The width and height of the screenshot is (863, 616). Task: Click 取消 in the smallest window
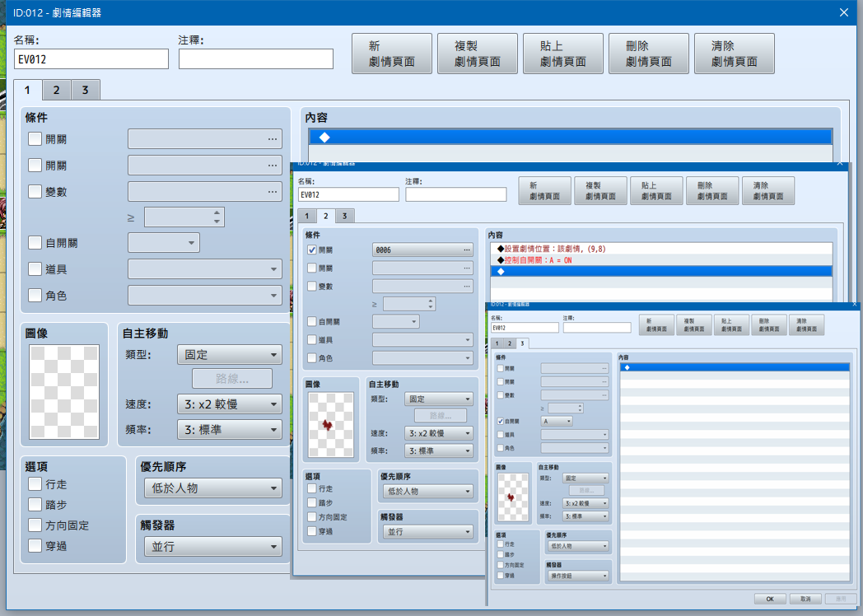(x=805, y=599)
